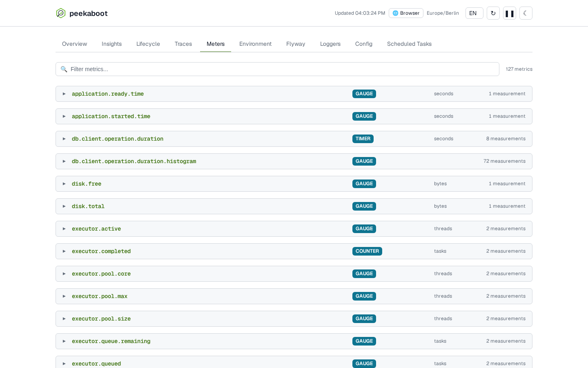
Task: Expand the db.client.operation.duration metric
Action: click(294, 139)
